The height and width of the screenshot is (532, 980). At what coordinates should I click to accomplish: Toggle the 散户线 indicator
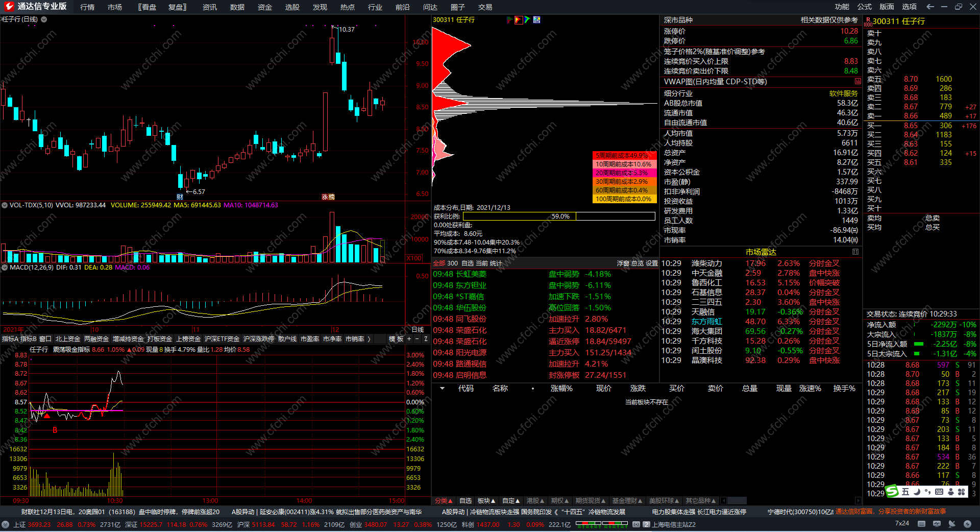click(x=287, y=339)
